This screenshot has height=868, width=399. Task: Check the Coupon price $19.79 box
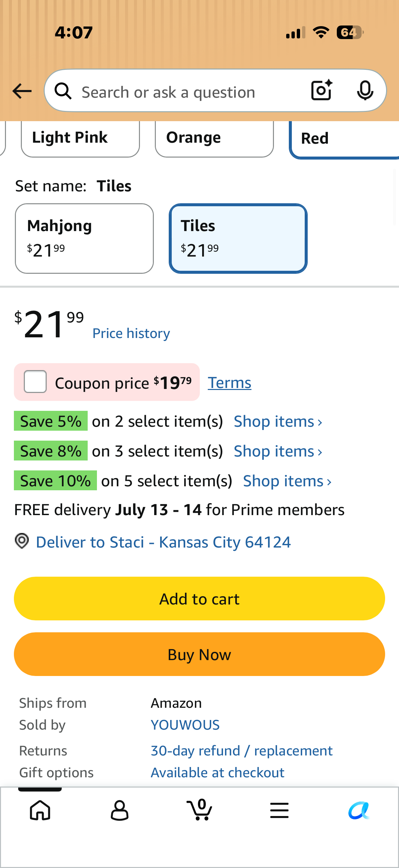pyautogui.click(x=35, y=382)
